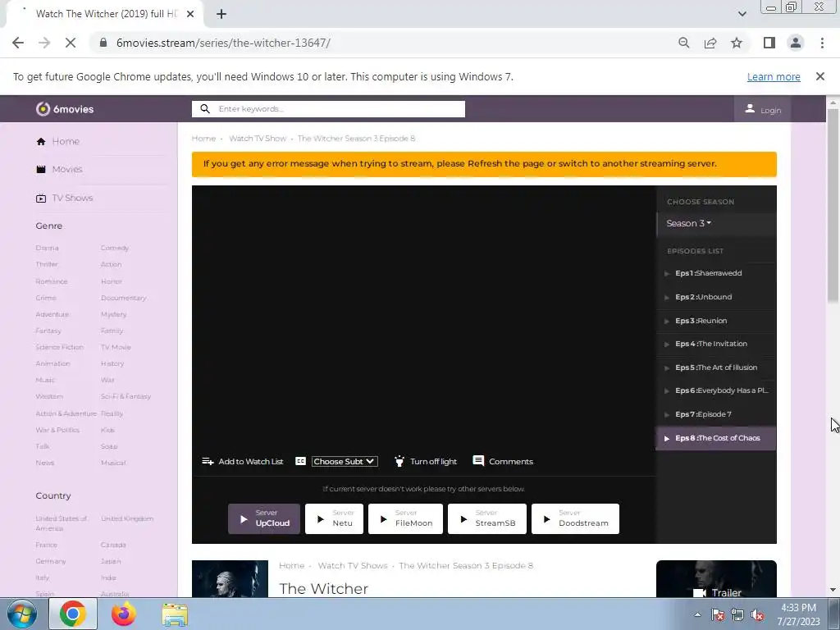Viewport: 840px width, 630px height.
Task: Open the Drama genre link
Action: (47, 248)
